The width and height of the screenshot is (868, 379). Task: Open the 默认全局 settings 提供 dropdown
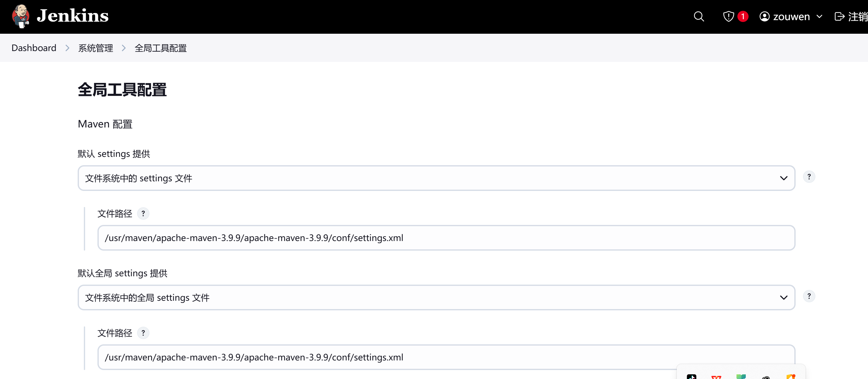[x=436, y=297]
